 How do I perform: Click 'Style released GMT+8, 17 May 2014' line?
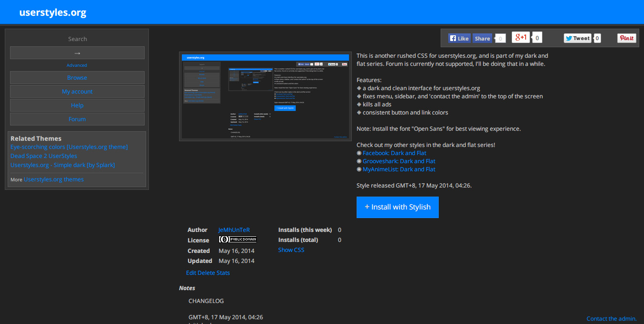[414, 186]
